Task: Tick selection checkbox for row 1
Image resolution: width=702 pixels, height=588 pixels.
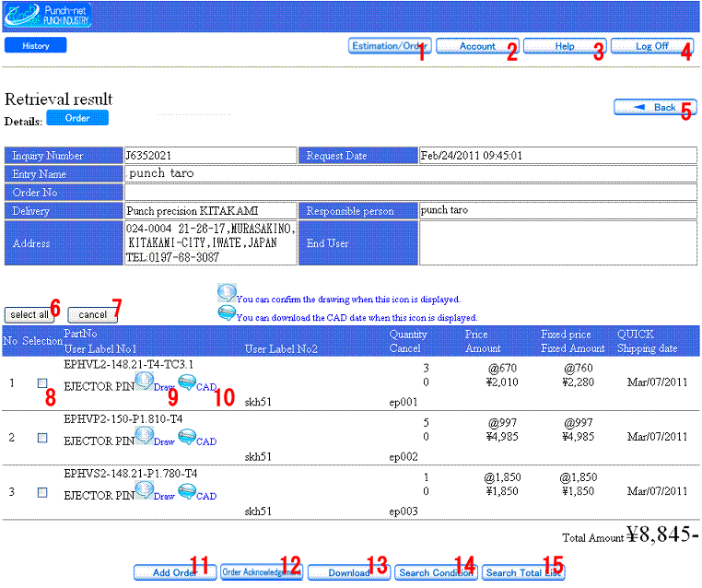Action: [42, 382]
